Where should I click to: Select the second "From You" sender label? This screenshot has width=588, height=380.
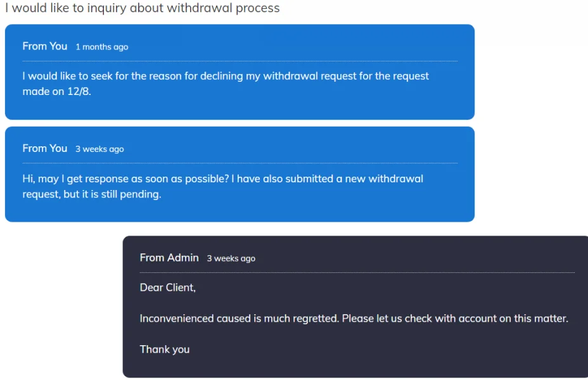point(44,148)
